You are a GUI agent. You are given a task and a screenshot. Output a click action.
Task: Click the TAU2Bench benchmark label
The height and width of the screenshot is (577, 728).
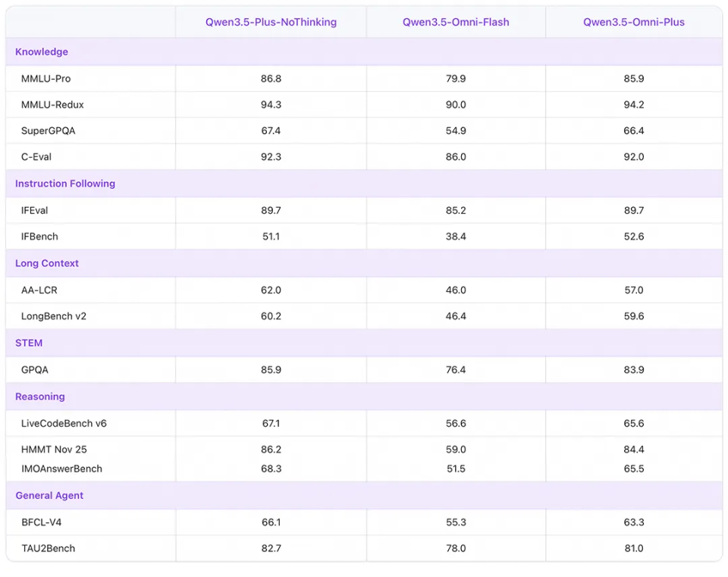pyautogui.click(x=49, y=548)
